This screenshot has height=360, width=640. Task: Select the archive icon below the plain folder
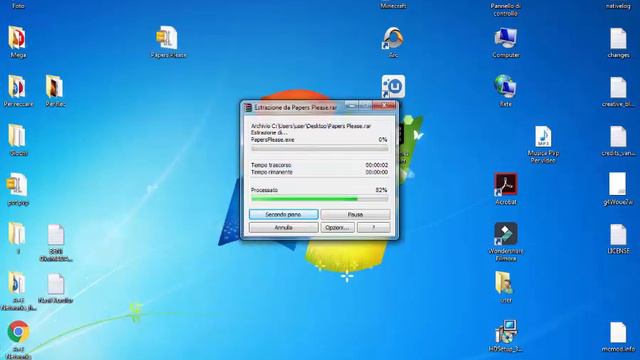[x=17, y=185]
